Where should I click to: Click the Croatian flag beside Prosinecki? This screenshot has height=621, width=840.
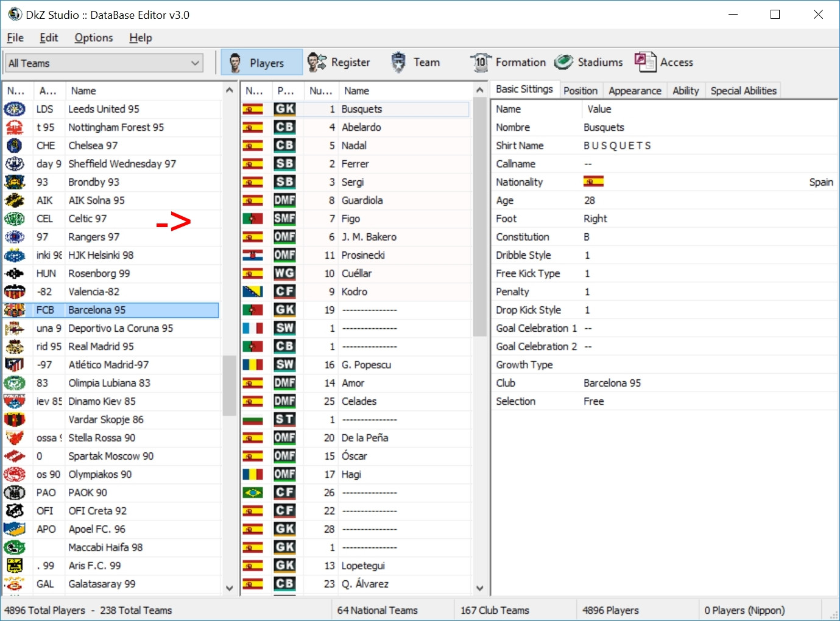tap(253, 255)
